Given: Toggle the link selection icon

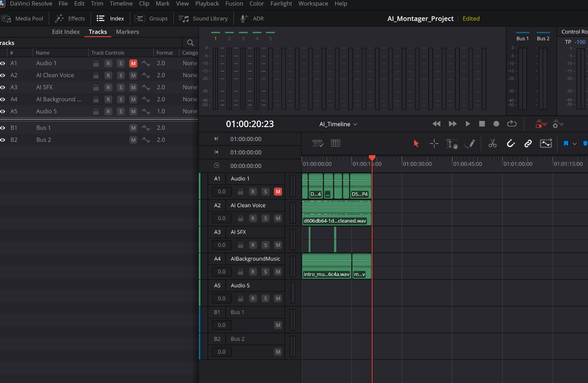Looking at the screenshot, I should (x=528, y=143).
